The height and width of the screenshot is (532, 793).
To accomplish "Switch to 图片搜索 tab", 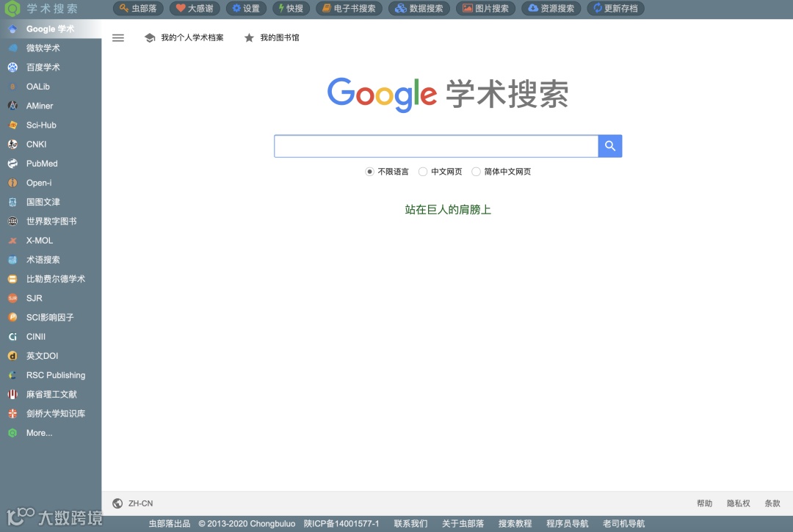I will pos(485,8).
